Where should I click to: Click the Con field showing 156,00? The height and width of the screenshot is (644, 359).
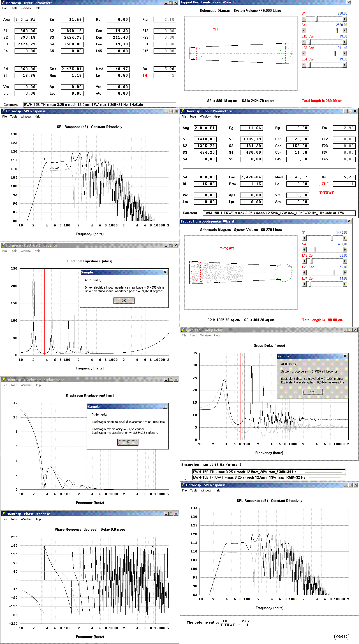pos(298,146)
